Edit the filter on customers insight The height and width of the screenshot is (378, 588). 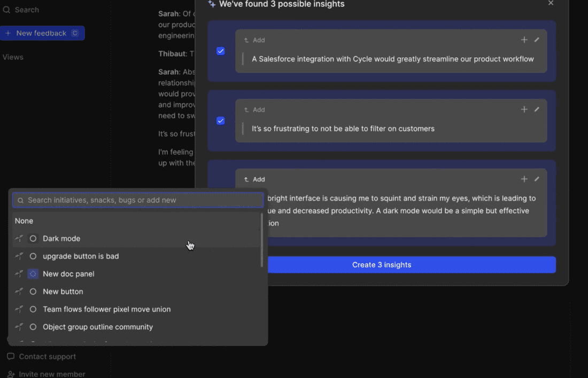tap(537, 109)
